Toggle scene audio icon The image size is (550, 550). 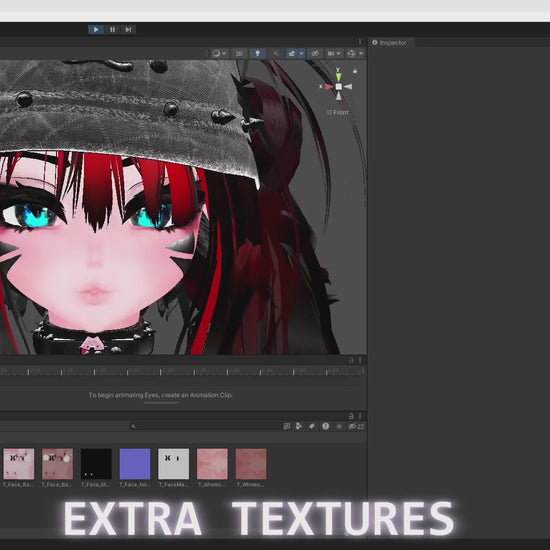(x=276, y=53)
